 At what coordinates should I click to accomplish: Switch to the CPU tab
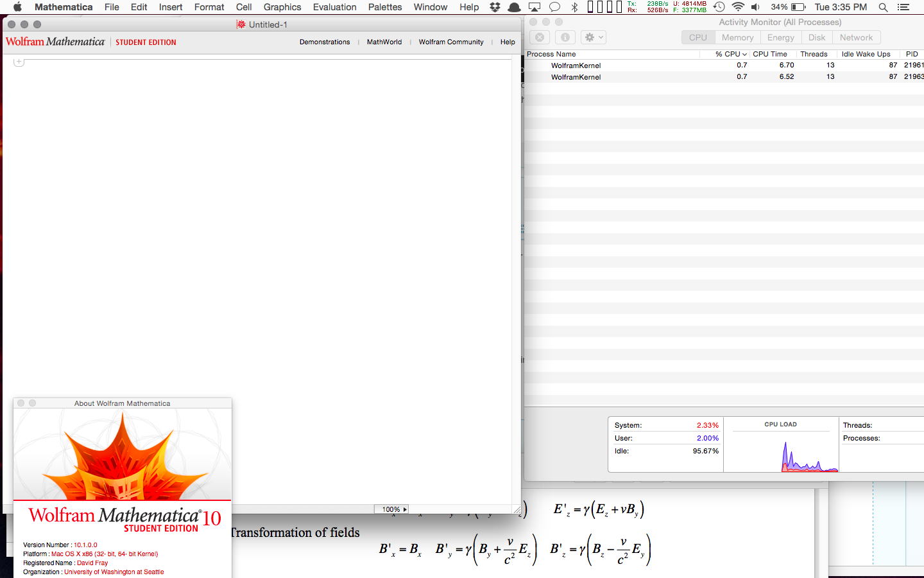coord(698,37)
